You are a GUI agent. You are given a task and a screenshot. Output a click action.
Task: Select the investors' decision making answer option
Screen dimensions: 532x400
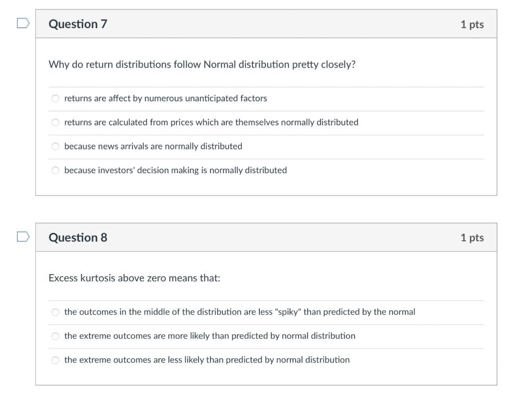click(56, 170)
